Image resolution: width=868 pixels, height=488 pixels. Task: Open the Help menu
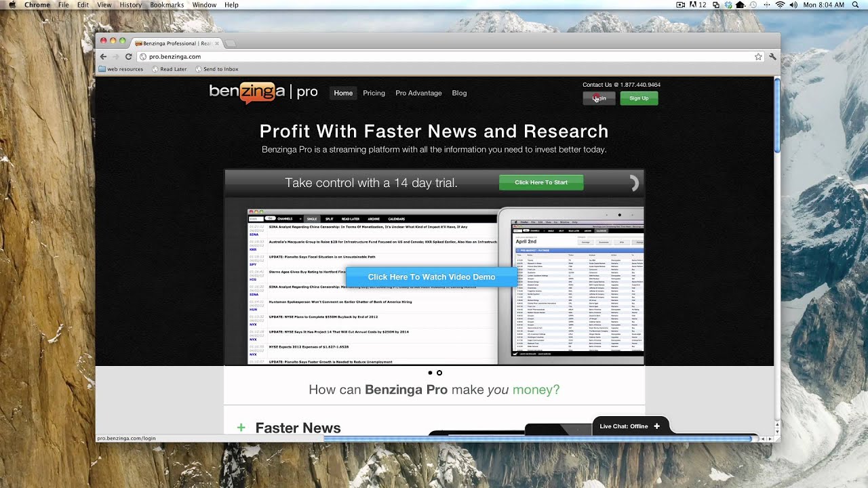pos(231,5)
